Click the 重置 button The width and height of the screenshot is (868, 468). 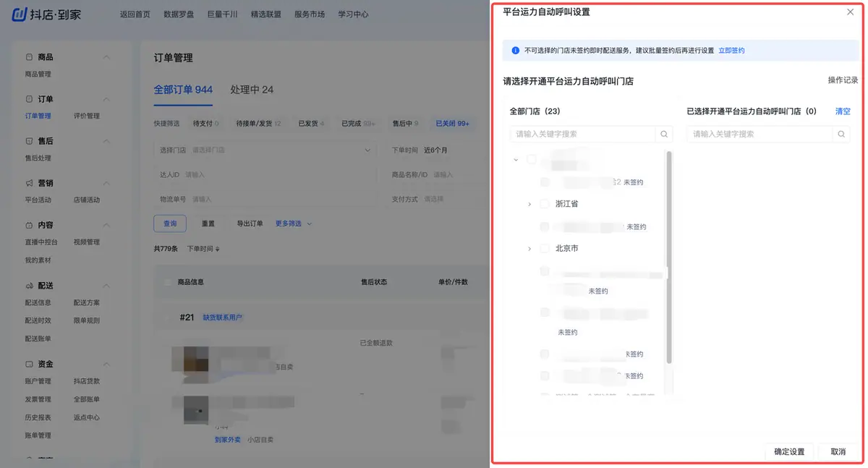point(208,224)
